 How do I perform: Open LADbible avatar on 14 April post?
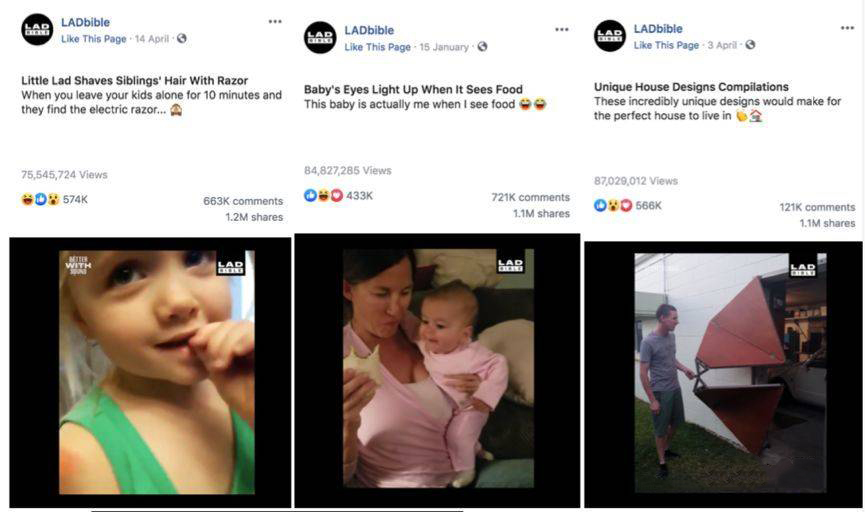click(x=37, y=30)
